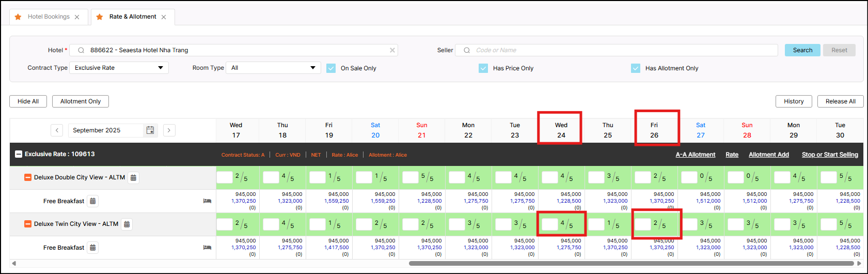Open calendar icon beside Deluxe Twin City View
The height and width of the screenshot is (274, 868).
pos(127,224)
